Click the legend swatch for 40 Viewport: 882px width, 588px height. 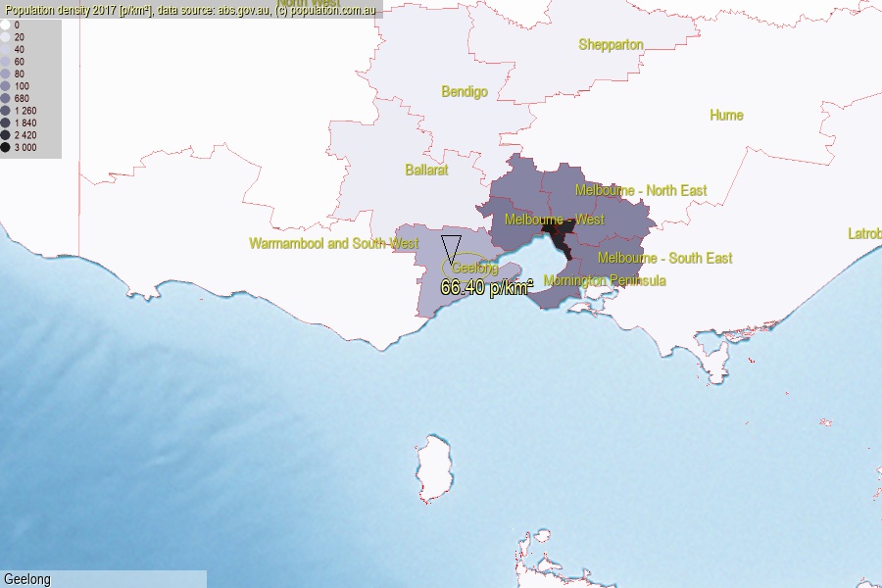pyautogui.click(x=5, y=50)
